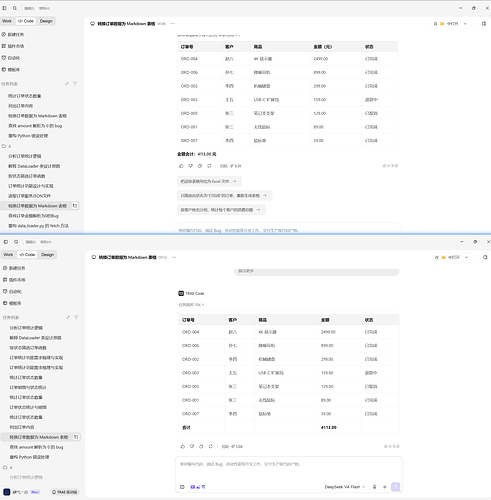Click attachment icon at input bottom-left

tap(182, 487)
